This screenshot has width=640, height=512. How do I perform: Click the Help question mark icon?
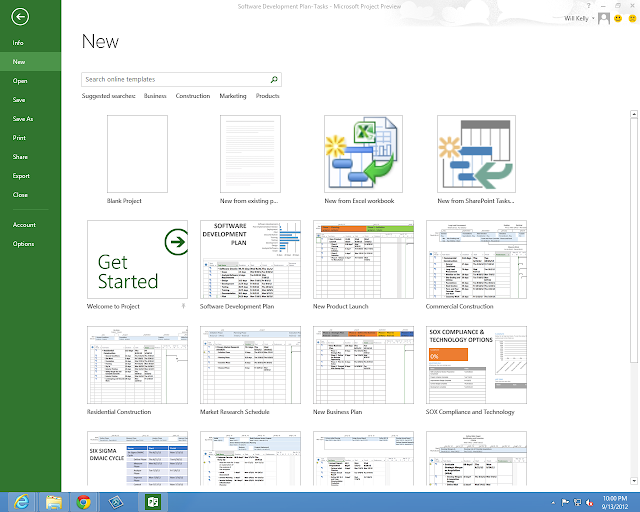click(589, 6)
